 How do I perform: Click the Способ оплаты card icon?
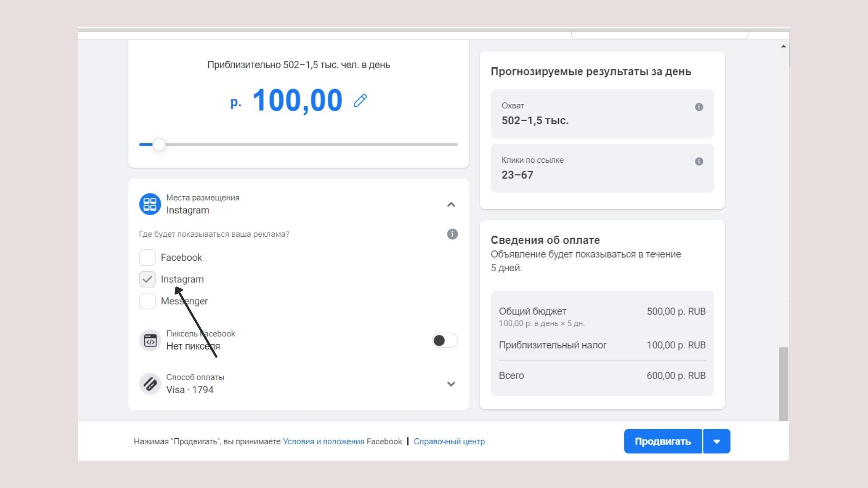(x=150, y=384)
